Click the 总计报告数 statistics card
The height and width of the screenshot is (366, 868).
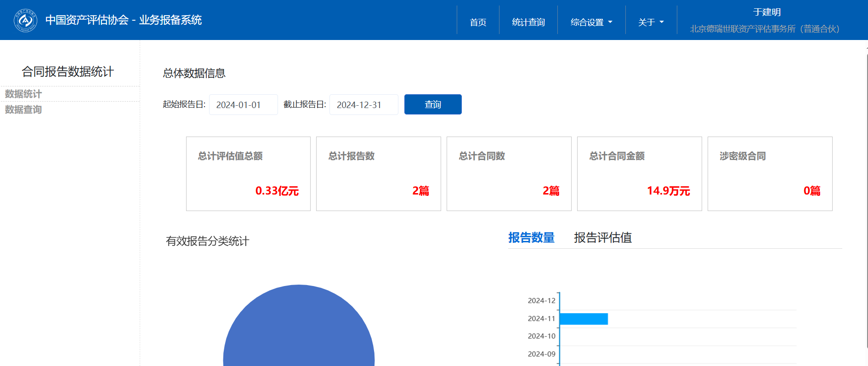pos(378,174)
